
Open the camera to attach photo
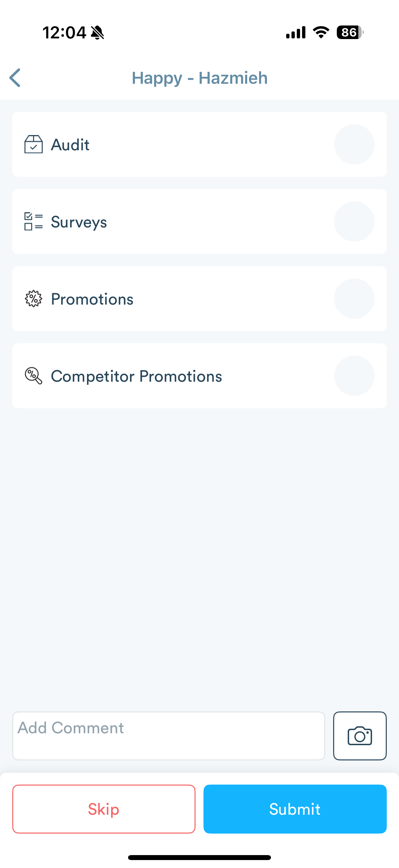pyautogui.click(x=360, y=736)
